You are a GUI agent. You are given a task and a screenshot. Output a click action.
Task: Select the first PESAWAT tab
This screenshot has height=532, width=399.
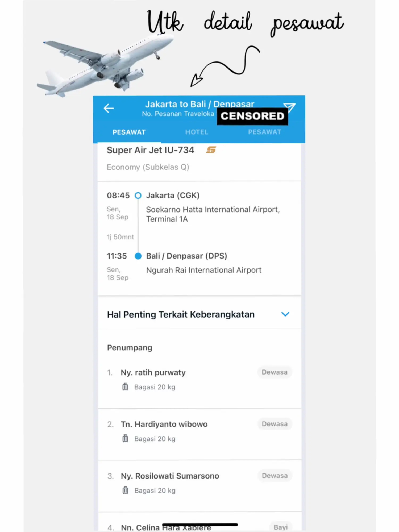129,132
